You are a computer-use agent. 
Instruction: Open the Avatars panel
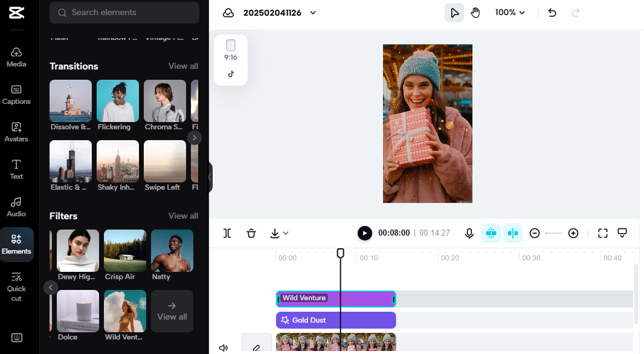point(16,132)
